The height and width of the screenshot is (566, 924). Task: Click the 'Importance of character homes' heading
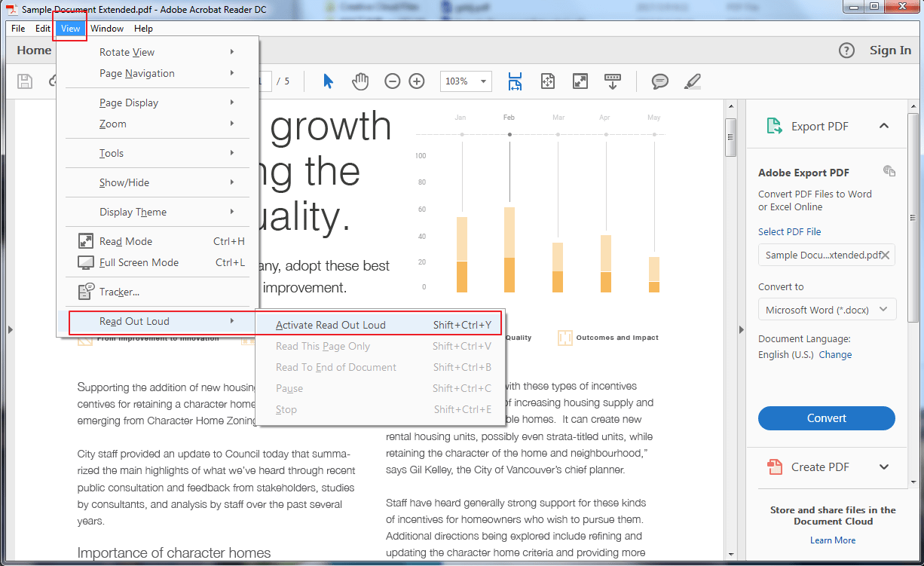[174, 554]
